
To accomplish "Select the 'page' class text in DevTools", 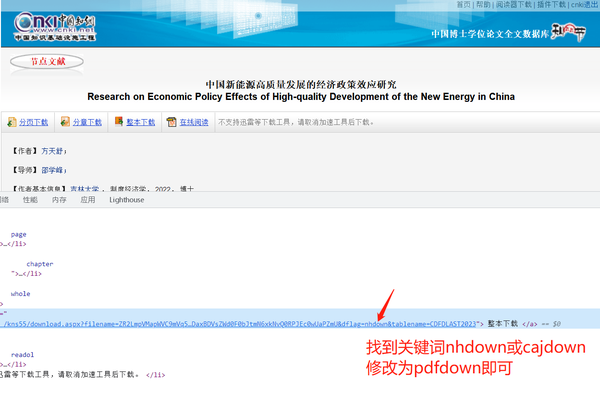I will [18, 234].
